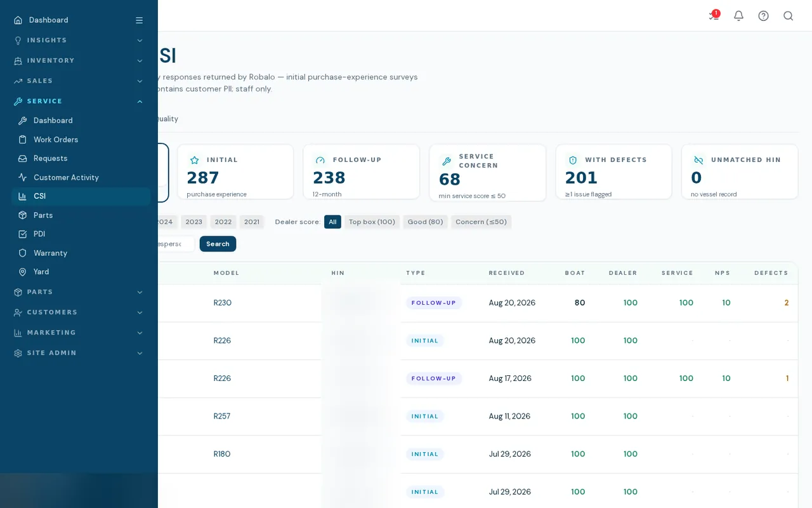Open the Yard page
Image resolution: width=812 pixels, height=508 pixels.
point(81,272)
